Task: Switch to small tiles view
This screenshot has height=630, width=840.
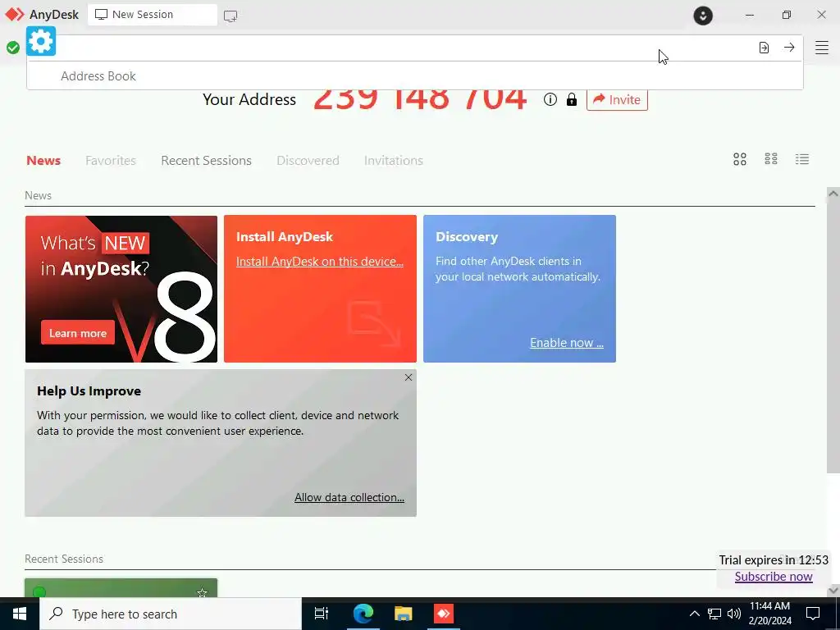Action: [771, 159]
